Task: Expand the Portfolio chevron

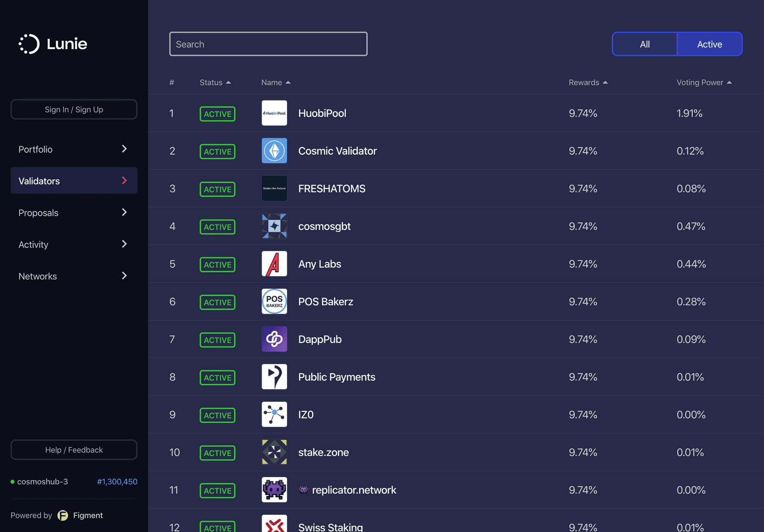Action: coord(124,149)
